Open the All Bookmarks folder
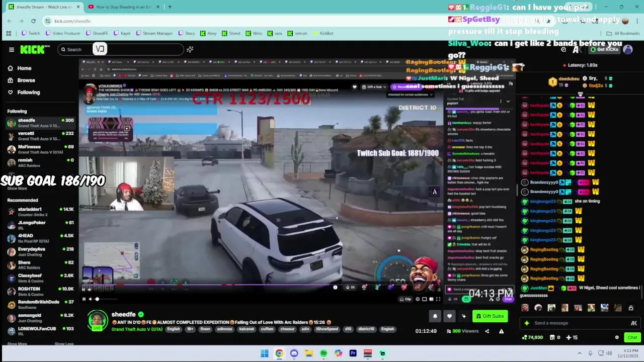The width and height of the screenshot is (644, 362). tap(622, 33)
